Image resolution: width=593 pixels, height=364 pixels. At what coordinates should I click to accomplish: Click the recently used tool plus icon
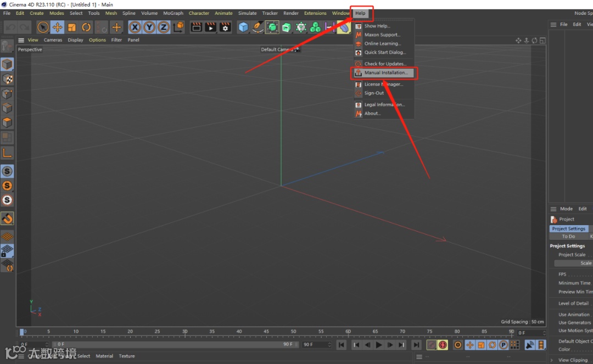click(116, 27)
